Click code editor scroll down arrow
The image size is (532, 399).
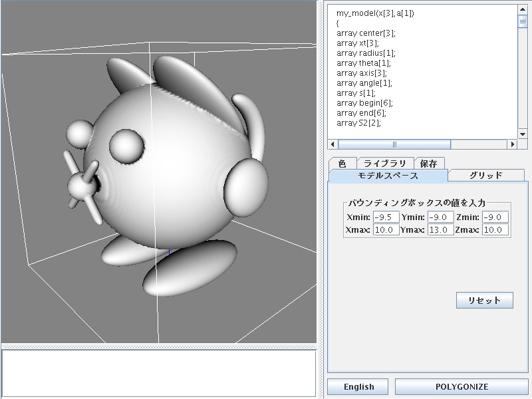click(x=523, y=134)
